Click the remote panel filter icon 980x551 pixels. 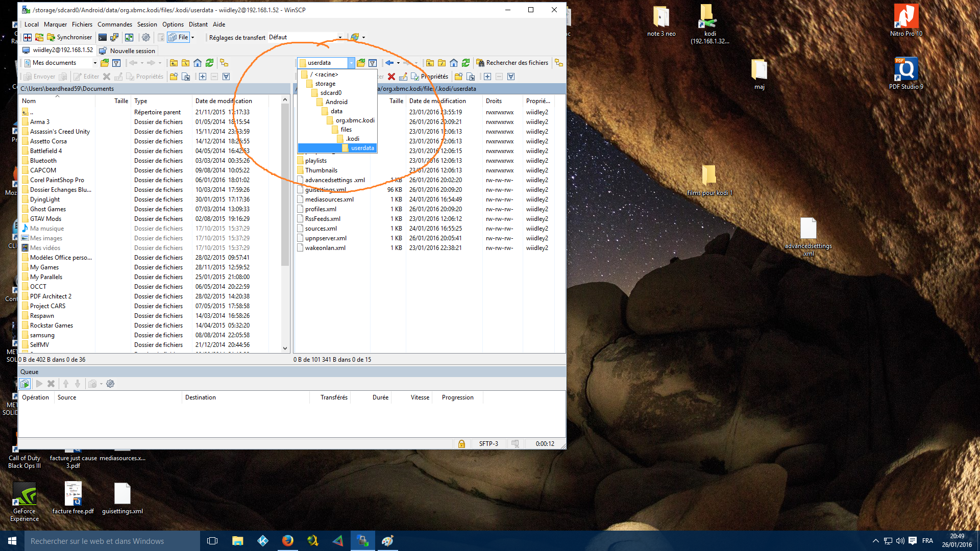coord(373,63)
